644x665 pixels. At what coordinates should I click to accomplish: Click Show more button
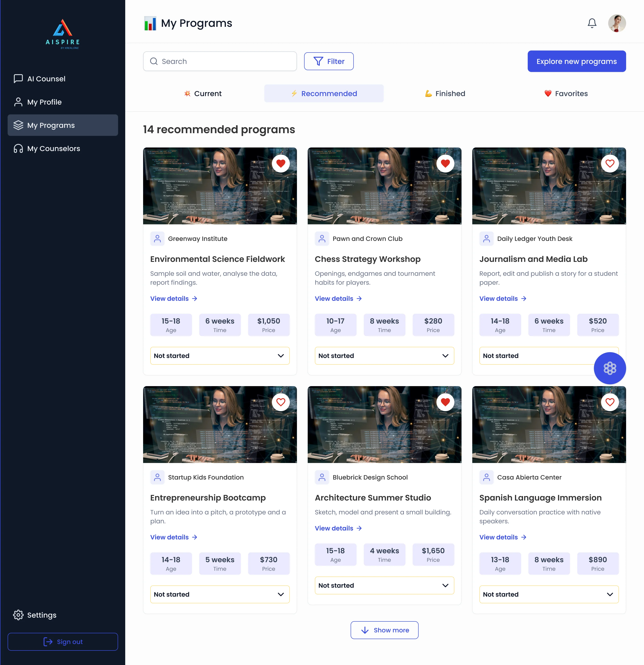coord(384,630)
